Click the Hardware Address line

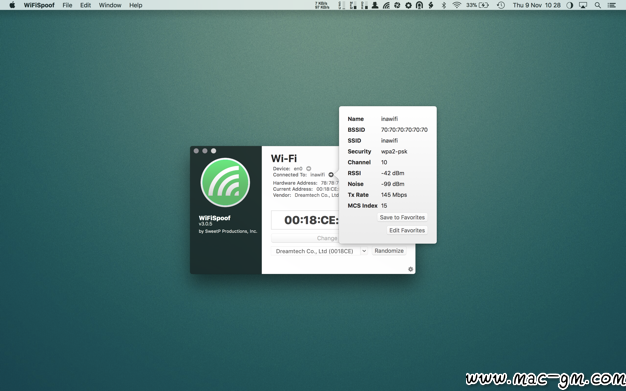pyautogui.click(x=306, y=183)
